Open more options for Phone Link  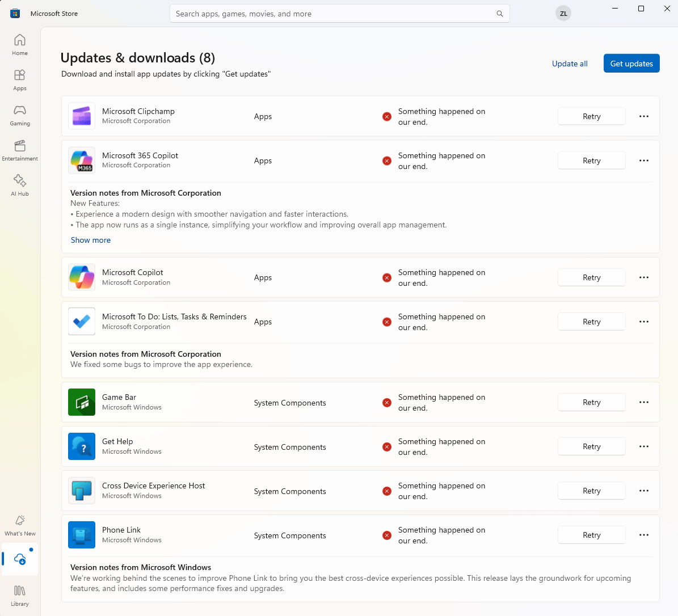tap(644, 535)
